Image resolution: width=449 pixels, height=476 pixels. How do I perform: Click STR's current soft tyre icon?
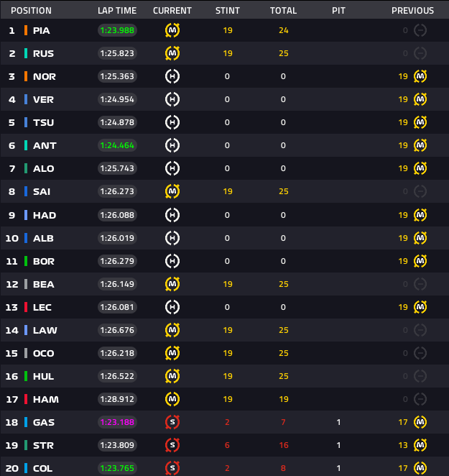click(x=172, y=445)
